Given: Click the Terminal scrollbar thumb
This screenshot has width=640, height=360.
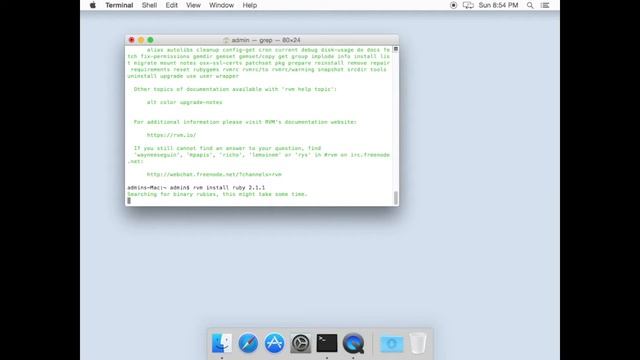Looking at the screenshot, I should point(396,198).
